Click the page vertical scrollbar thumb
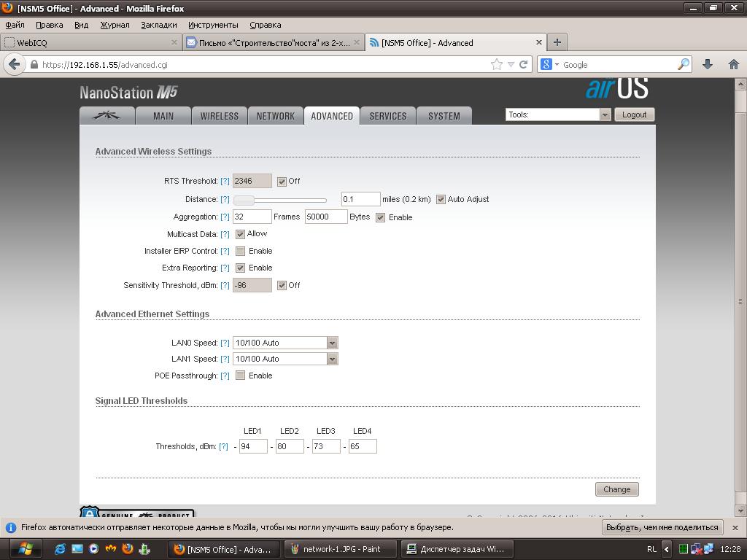Viewport: 747px width, 560px height. (740, 301)
